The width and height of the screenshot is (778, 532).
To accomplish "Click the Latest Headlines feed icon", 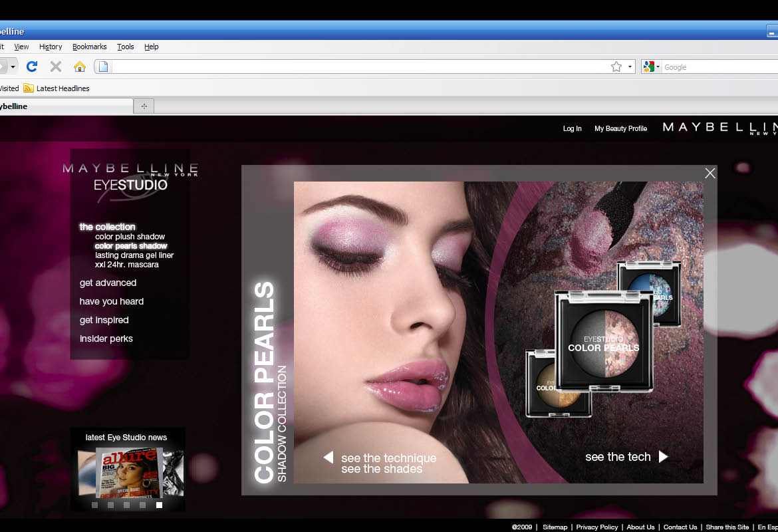I will (29, 88).
